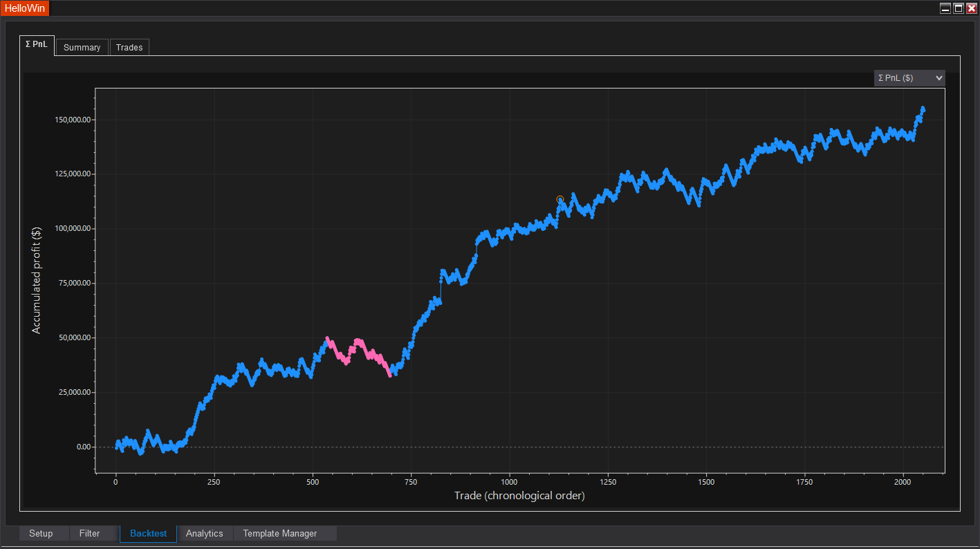
Task: Switch to the Trades tab
Action: point(129,47)
